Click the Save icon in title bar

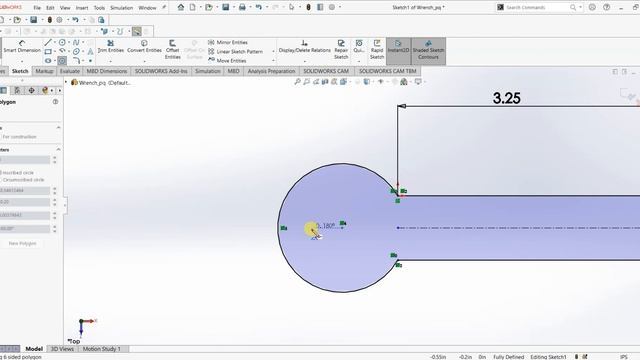225,7
